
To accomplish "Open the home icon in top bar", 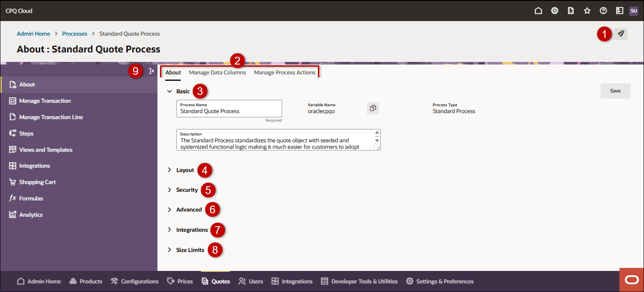I will pyautogui.click(x=538, y=11).
